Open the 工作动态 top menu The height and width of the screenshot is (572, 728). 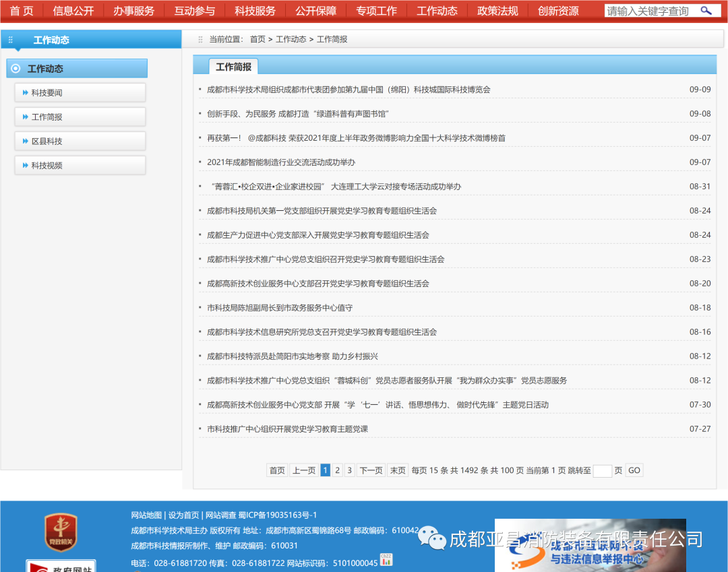point(437,11)
